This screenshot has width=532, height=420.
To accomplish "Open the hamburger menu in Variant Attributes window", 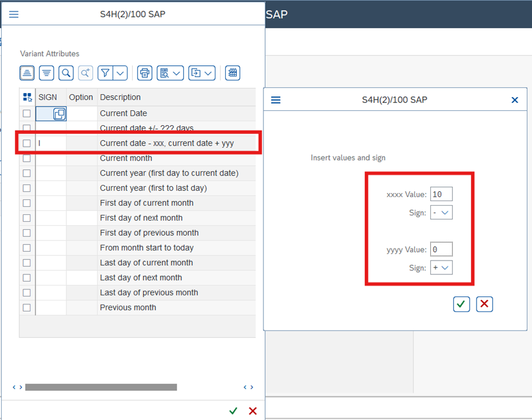I will (13, 14).
